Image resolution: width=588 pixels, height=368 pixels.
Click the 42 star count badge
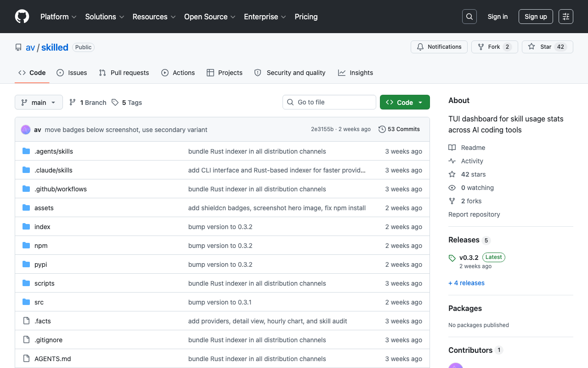coord(560,47)
